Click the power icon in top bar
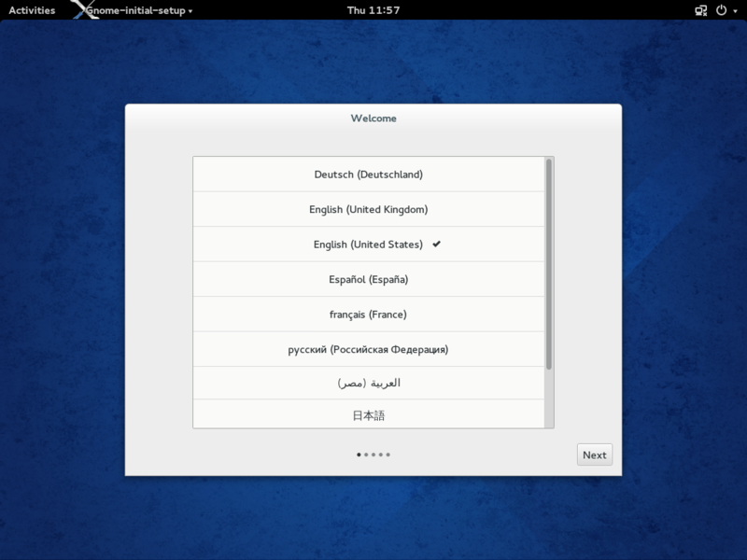This screenshot has height=560, width=747. click(x=721, y=10)
